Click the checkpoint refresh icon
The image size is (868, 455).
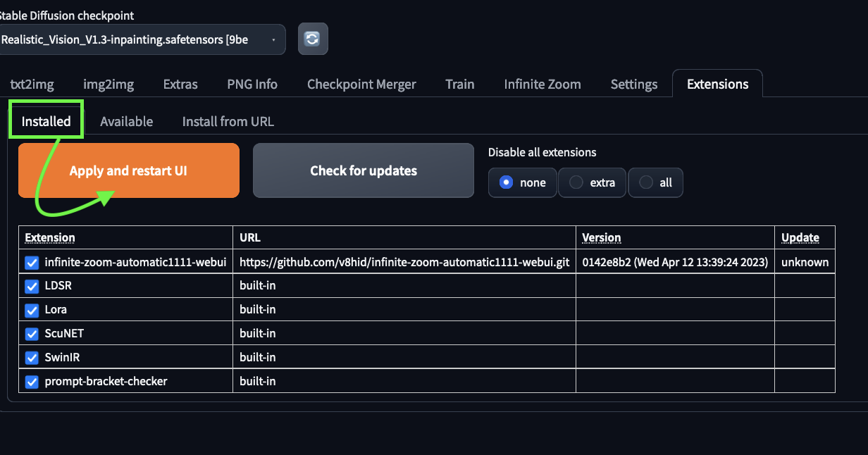[313, 39]
